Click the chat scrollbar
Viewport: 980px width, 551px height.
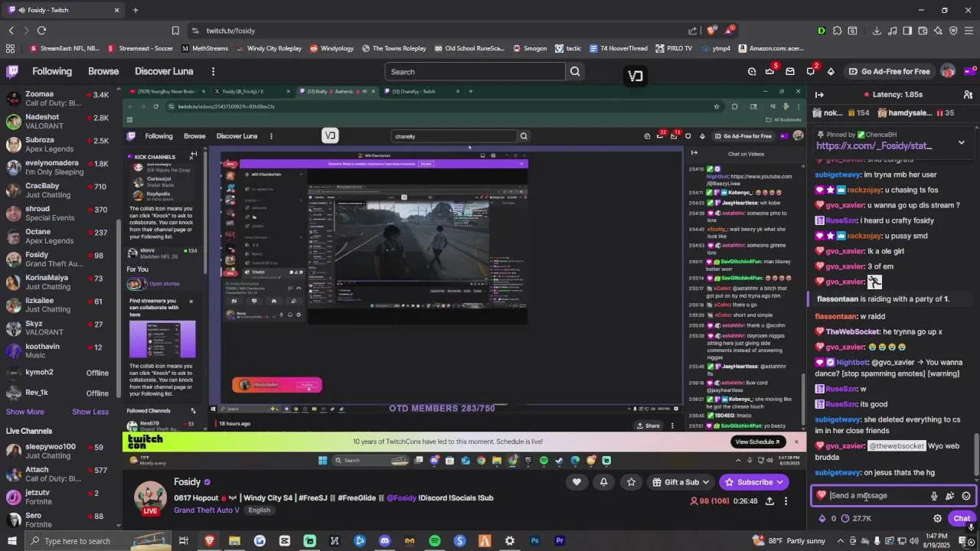[975, 455]
